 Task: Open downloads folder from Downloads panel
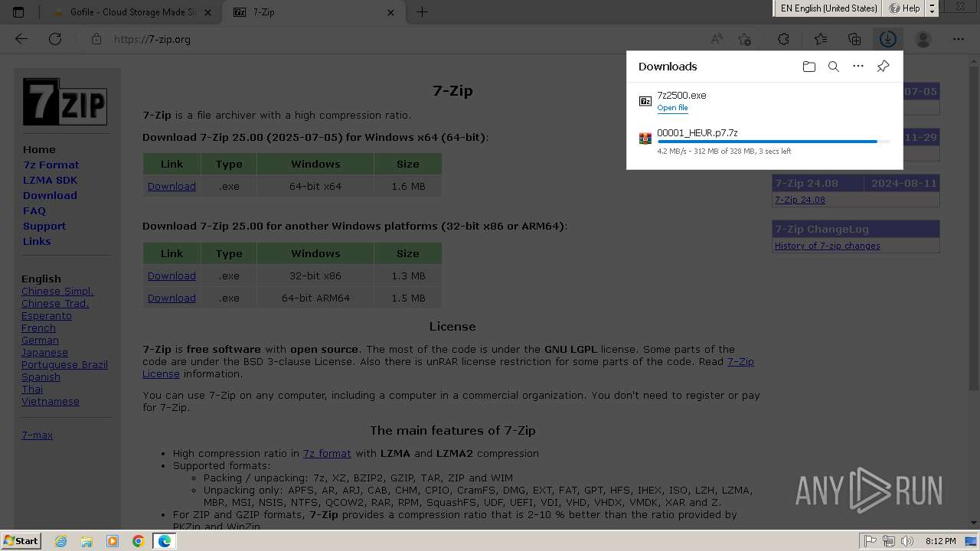coord(809,67)
